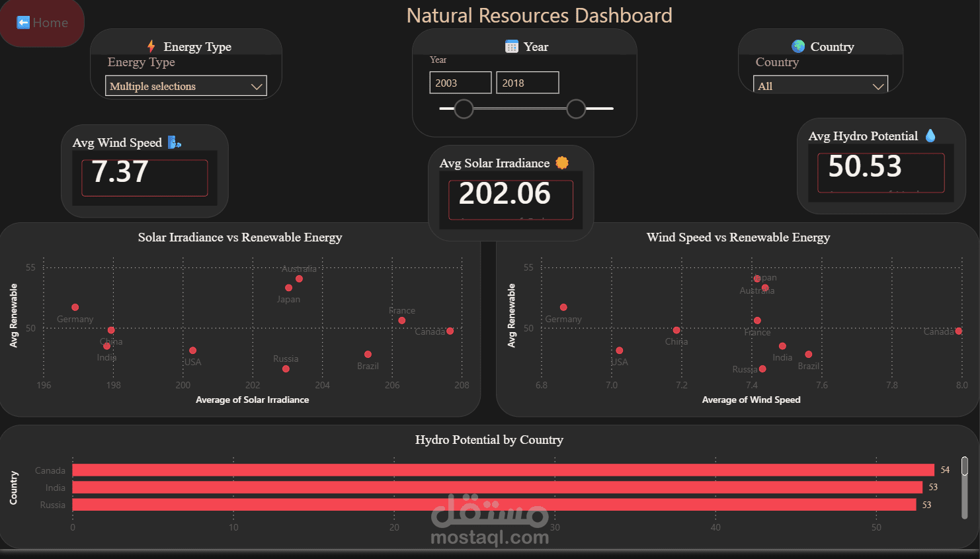Select the Avg Hydro Potential value 50.53
Viewport: 980px width, 559px height.
click(x=865, y=166)
